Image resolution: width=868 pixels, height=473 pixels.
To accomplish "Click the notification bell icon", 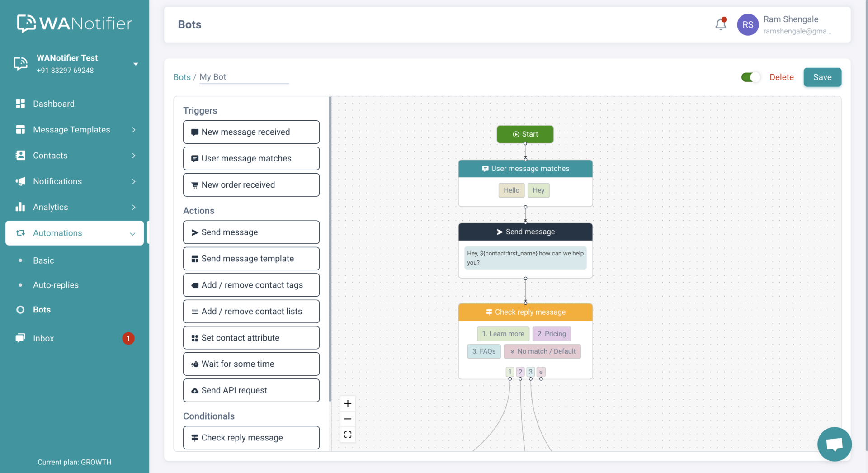I will (x=721, y=24).
